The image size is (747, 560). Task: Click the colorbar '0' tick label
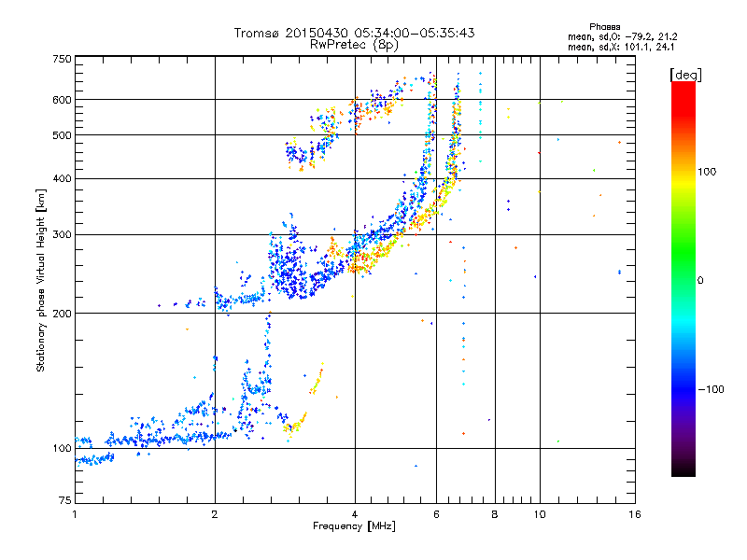pyautogui.click(x=700, y=281)
